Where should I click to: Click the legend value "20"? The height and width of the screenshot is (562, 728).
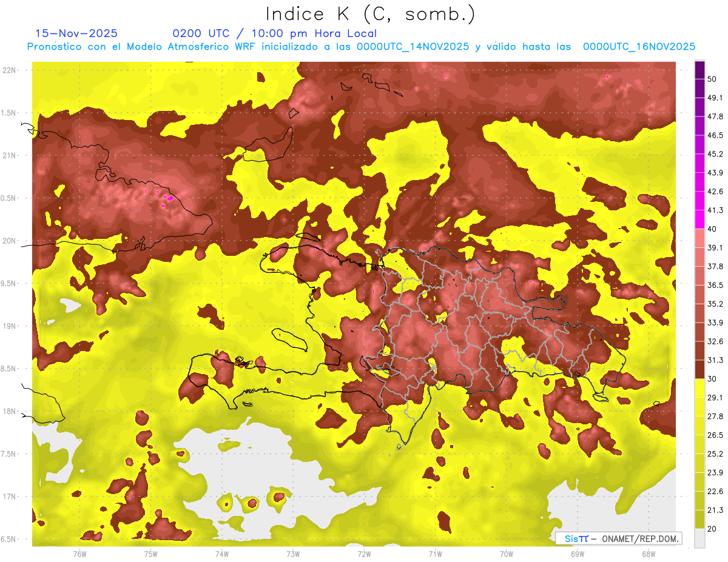click(712, 529)
